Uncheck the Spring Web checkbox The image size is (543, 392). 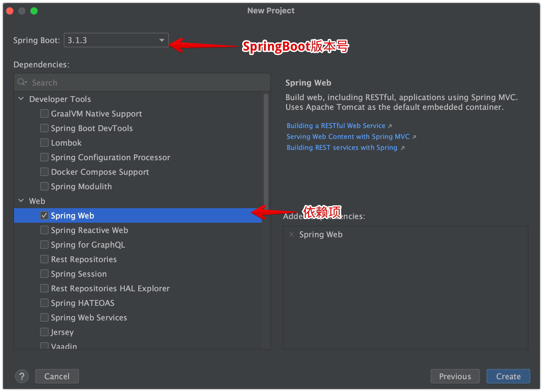point(44,215)
